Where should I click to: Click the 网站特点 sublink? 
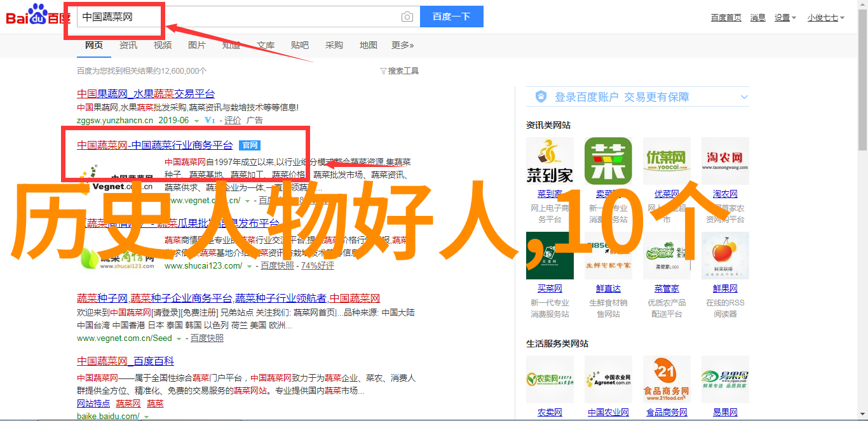(93, 404)
